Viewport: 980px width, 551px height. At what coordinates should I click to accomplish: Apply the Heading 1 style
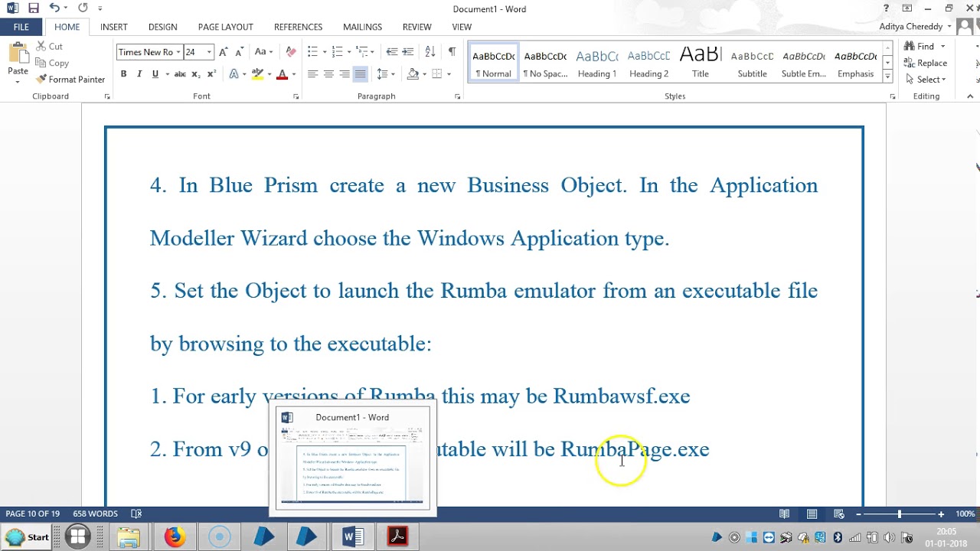coord(597,64)
